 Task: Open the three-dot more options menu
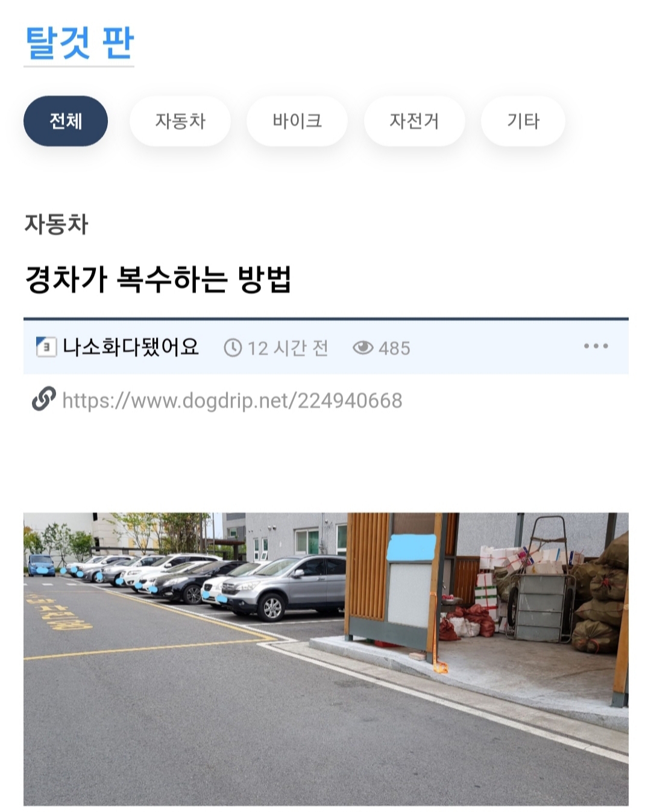[596, 346]
